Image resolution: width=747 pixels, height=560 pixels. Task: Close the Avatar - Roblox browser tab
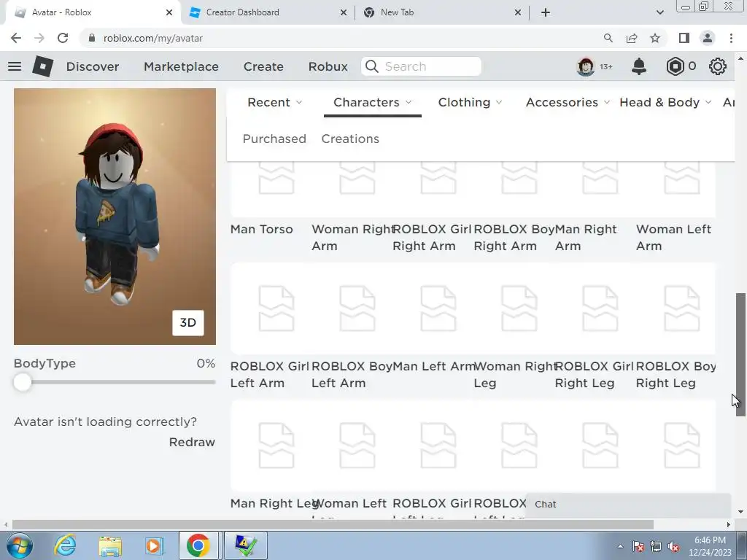pos(169,12)
